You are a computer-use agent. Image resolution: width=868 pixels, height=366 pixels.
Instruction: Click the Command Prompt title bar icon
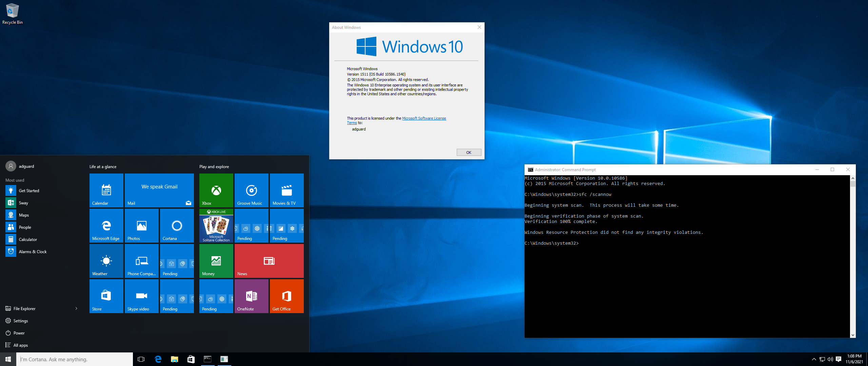[531, 170]
